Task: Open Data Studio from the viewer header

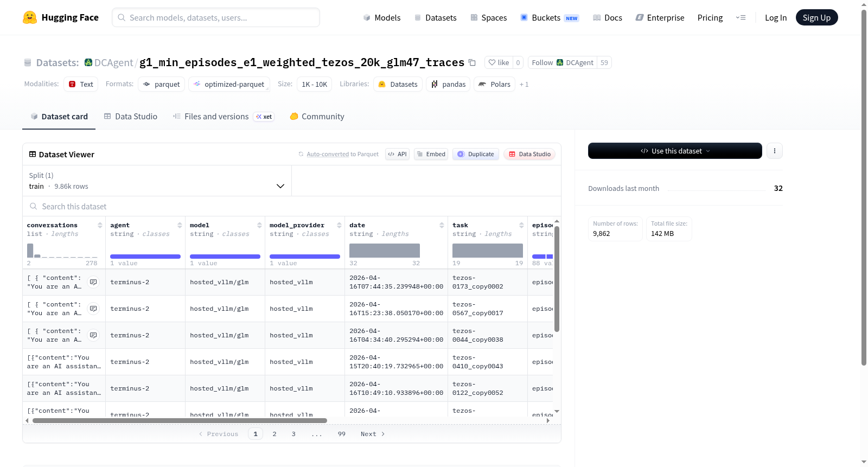Action: pos(529,154)
